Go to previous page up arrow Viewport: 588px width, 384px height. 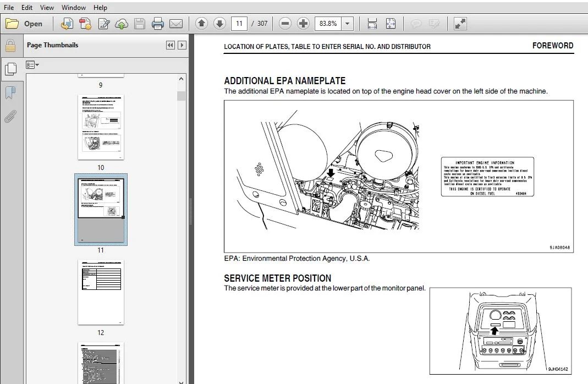click(x=201, y=24)
